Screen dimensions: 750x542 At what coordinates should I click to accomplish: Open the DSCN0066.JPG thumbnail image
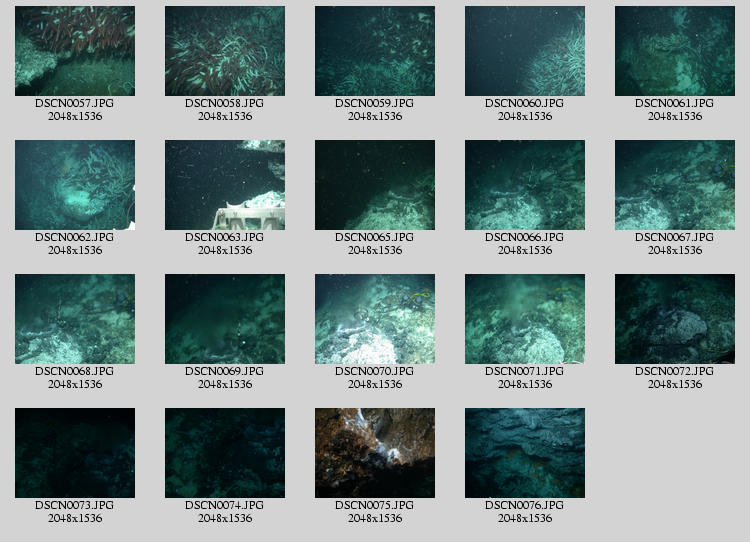tap(525, 185)
